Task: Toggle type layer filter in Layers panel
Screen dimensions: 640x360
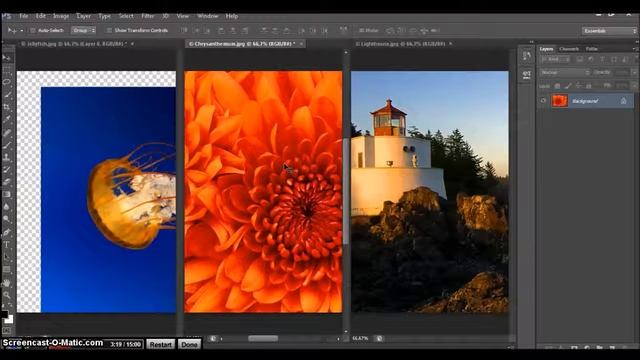Action: point(602,60)
